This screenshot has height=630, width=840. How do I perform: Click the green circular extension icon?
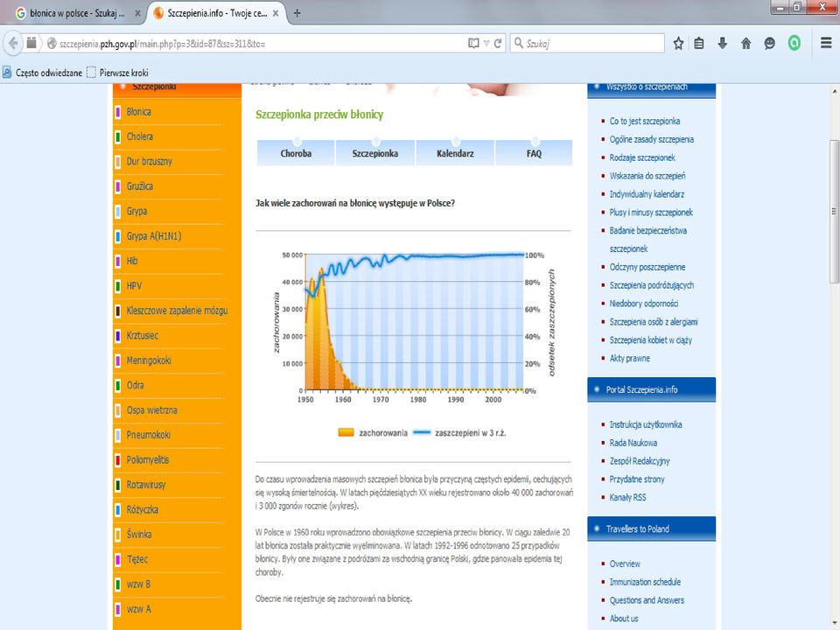(794, 43)
